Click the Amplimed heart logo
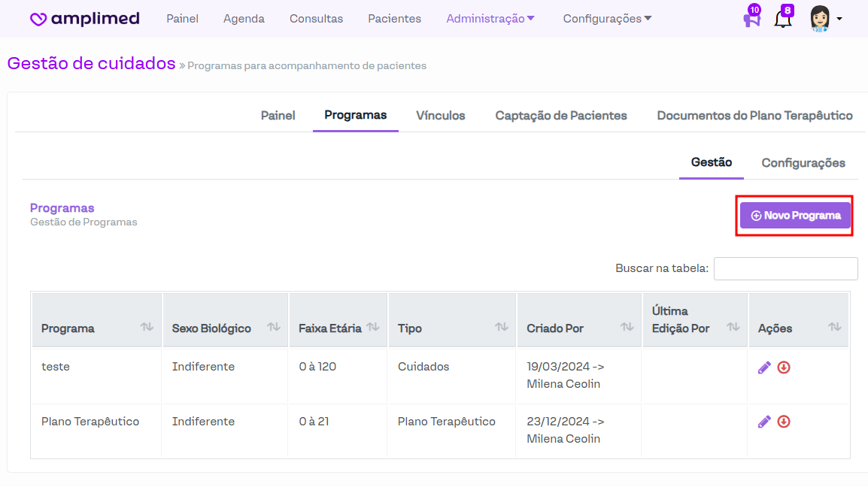 (x=39, y=20)
